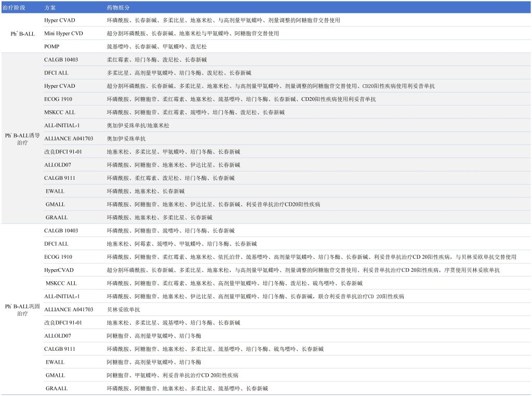Screen dimensions: 532x396
Task: Click 改良DFCI 91-01 in the 巩固治疗 section
Action: point(63,323)
